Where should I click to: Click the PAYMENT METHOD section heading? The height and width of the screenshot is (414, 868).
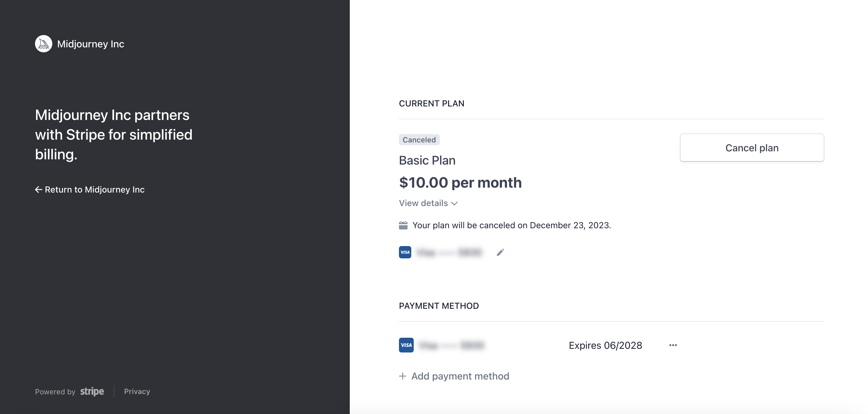point(439,306)
